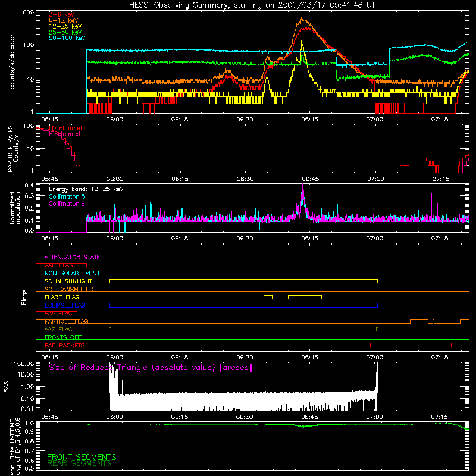The image size is (476, 476).
Task: Click 06:45 time label under top panel
Action: pyautogui.click(x=309, y=120)
